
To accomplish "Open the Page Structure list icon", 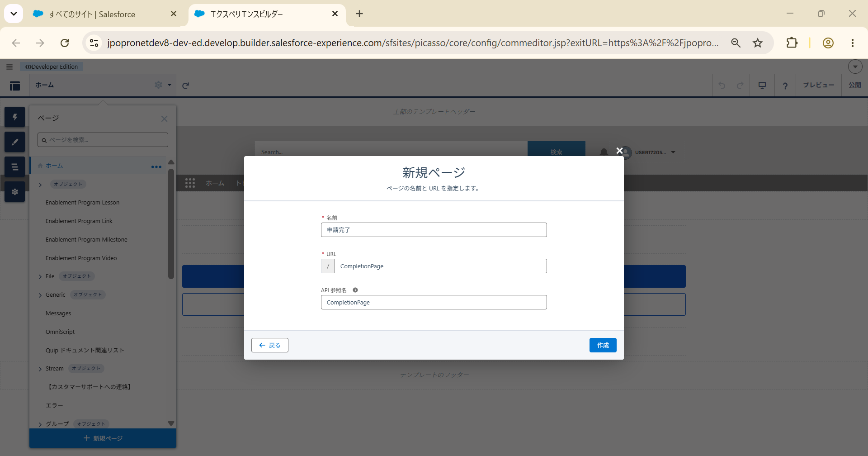I will coord(15,167).
